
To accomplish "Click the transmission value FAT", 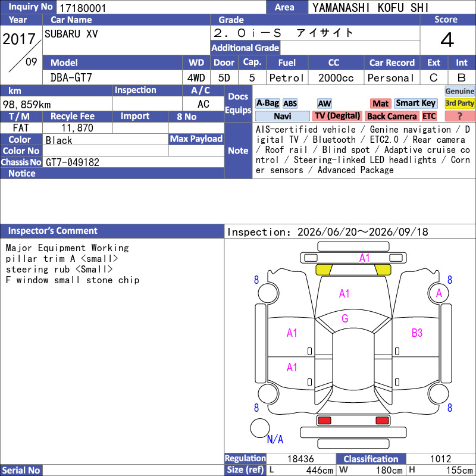I will (x=21, y=128).
